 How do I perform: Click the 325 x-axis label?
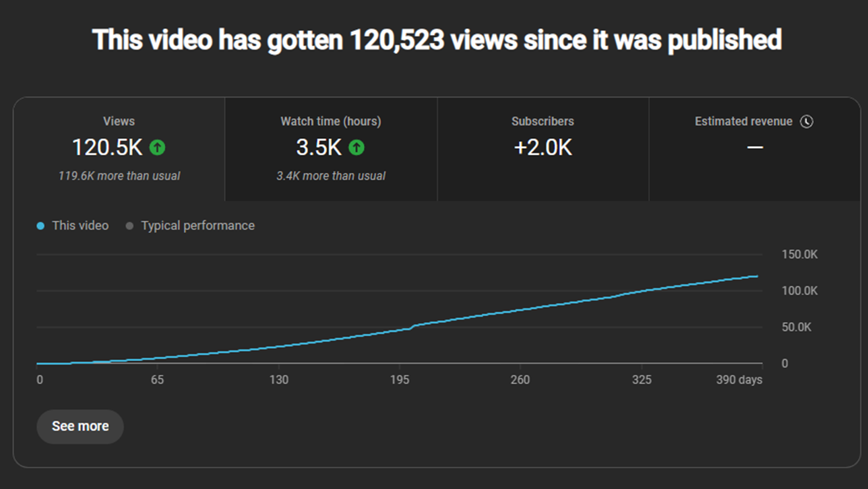(x=642, y=380)
